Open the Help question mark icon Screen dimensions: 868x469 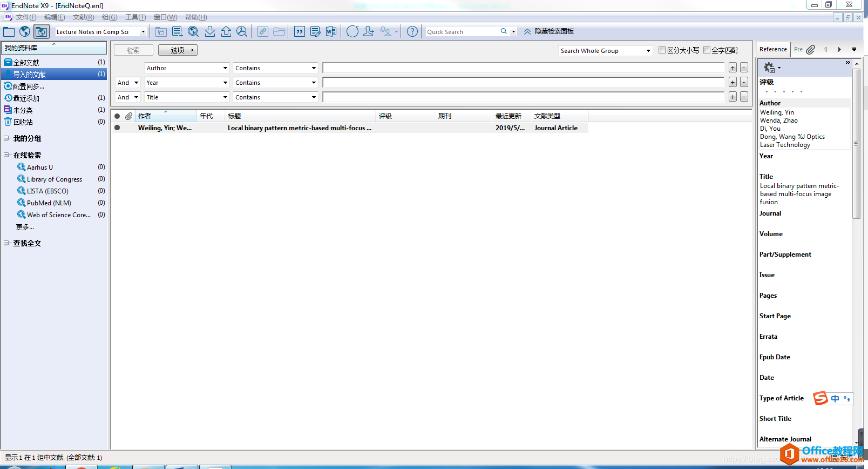[412, 32]
